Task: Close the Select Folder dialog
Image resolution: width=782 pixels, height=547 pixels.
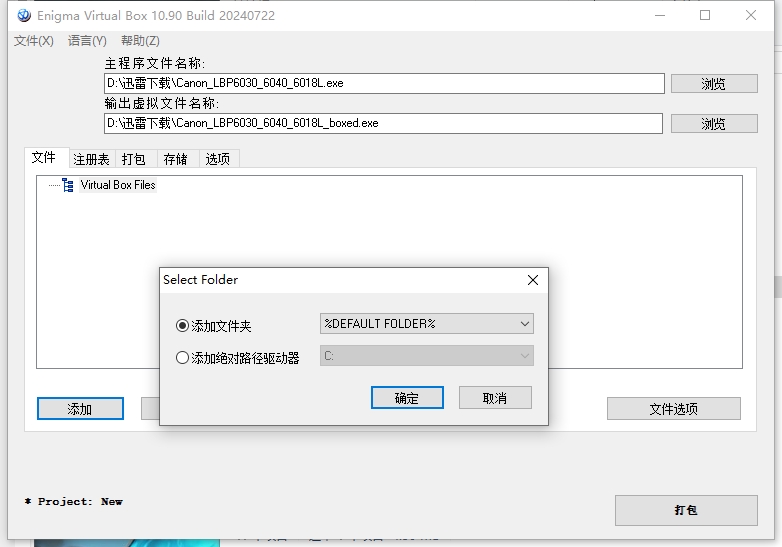Action: tap(533, 280)
